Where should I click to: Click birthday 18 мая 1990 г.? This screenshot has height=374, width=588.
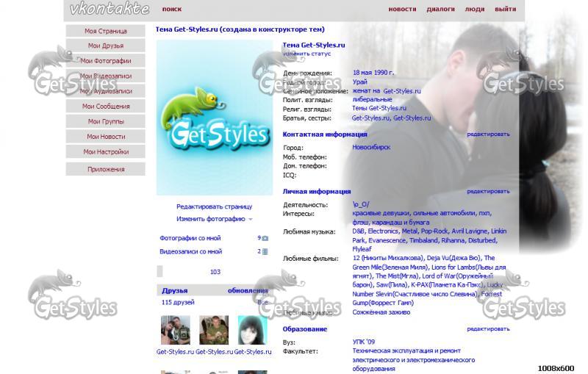click(373, 73)
